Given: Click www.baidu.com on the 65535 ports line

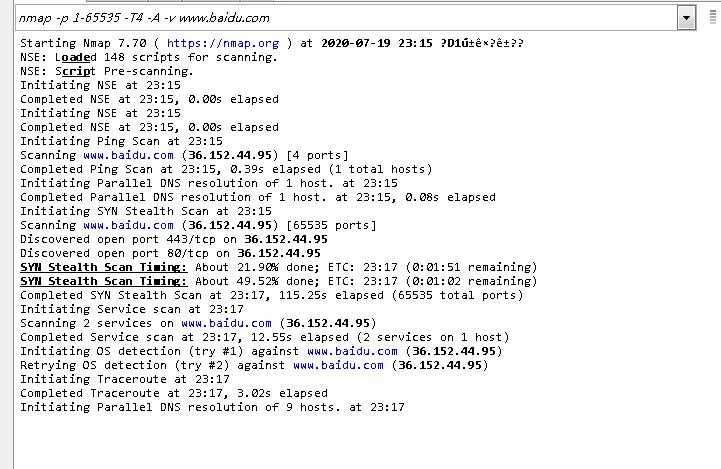Looking at the screenshot, I should tap(128, 225).
